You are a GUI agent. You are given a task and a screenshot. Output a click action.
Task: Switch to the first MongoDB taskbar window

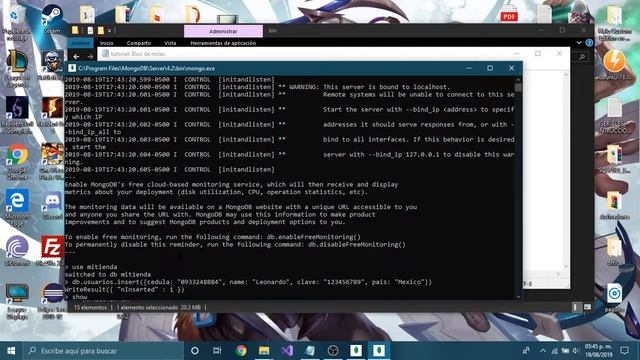(x=356, y=351)
